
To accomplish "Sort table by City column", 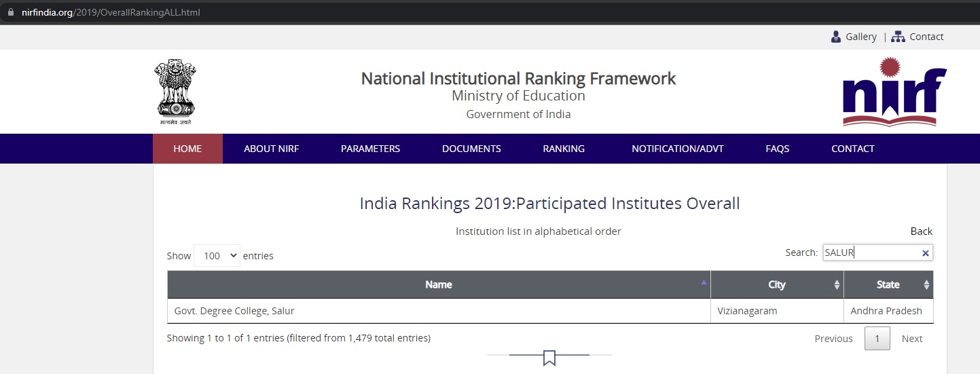I will click(777, 284).
